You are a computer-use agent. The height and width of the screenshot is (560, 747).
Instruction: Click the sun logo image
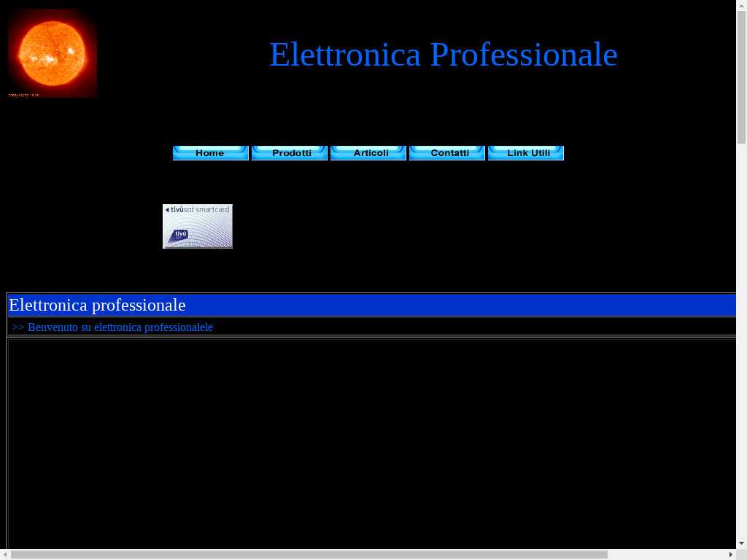tap(53, 53)
